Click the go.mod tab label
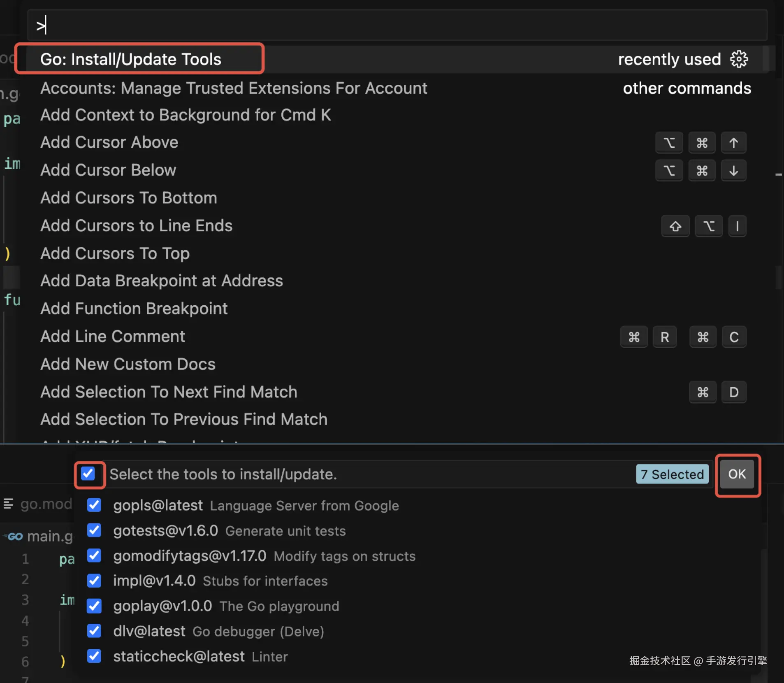Screen dimensions: 784x683 click(x=46, y=504)
